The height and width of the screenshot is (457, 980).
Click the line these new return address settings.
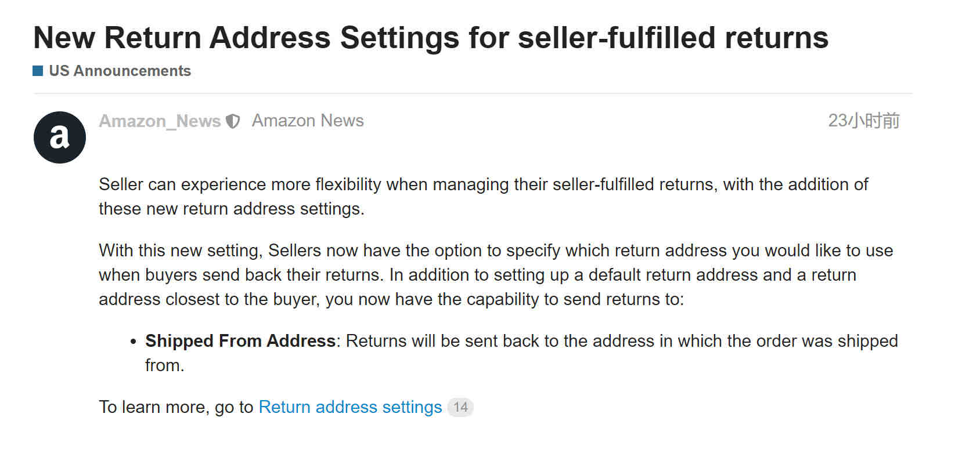(x=232, y=209)
